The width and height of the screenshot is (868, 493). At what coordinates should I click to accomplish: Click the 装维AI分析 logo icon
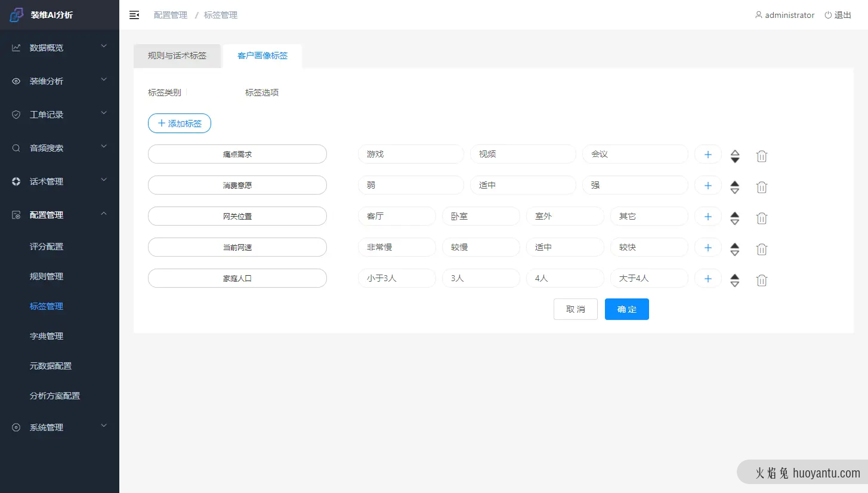pyautogui.click(x=16, y=15)
